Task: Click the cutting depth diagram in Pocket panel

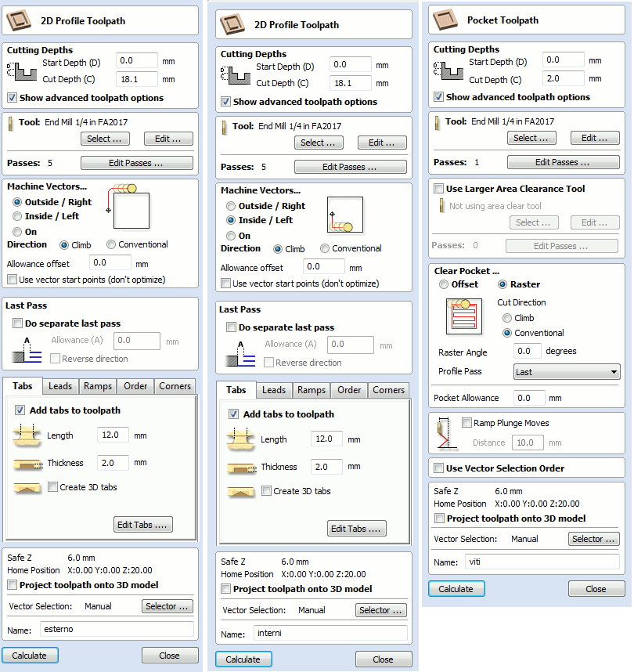Action: 448,70
